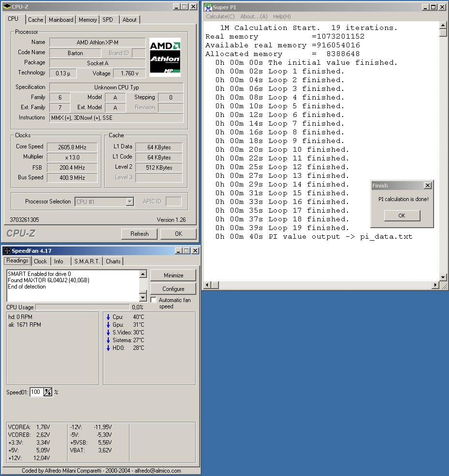Image resolution: width=449 pixels, height=476 pixels.
Task: Switch to SpeedFan Clock tab
Action: 40,261
